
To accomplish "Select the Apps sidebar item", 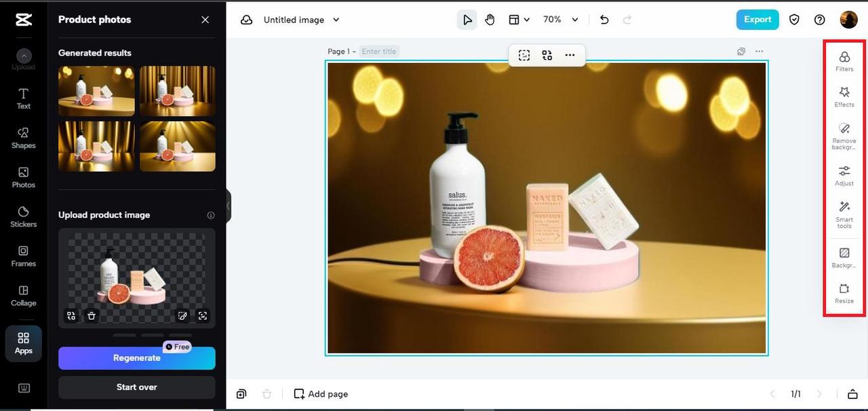I will click(x=24, y=342).
